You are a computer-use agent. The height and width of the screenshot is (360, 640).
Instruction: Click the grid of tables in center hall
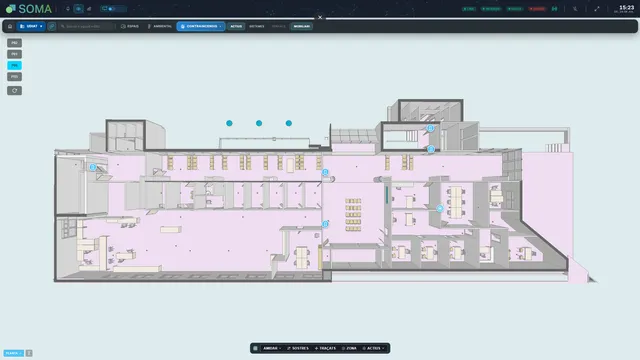coord(353,215)
